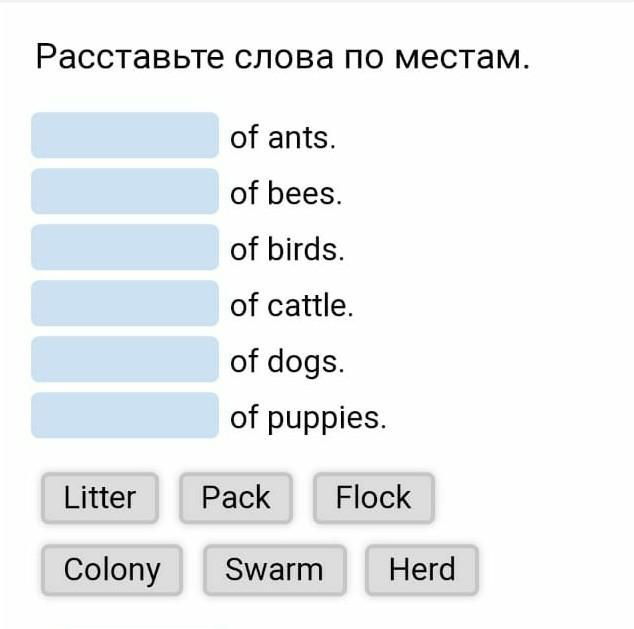Click the 'of ants.' text
The width and height of the screenshot is (634, 629).
tap(283, 138)
